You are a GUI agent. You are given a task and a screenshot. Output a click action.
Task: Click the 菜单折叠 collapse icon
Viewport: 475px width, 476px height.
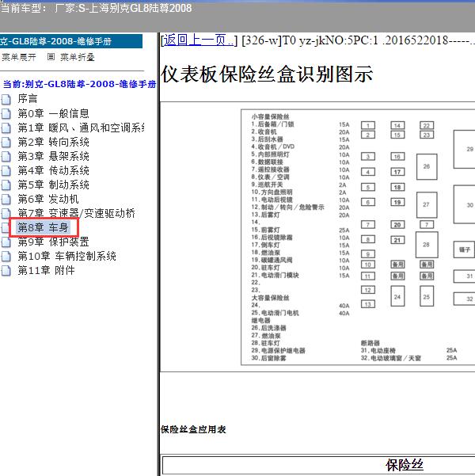[x=51, y=57]
